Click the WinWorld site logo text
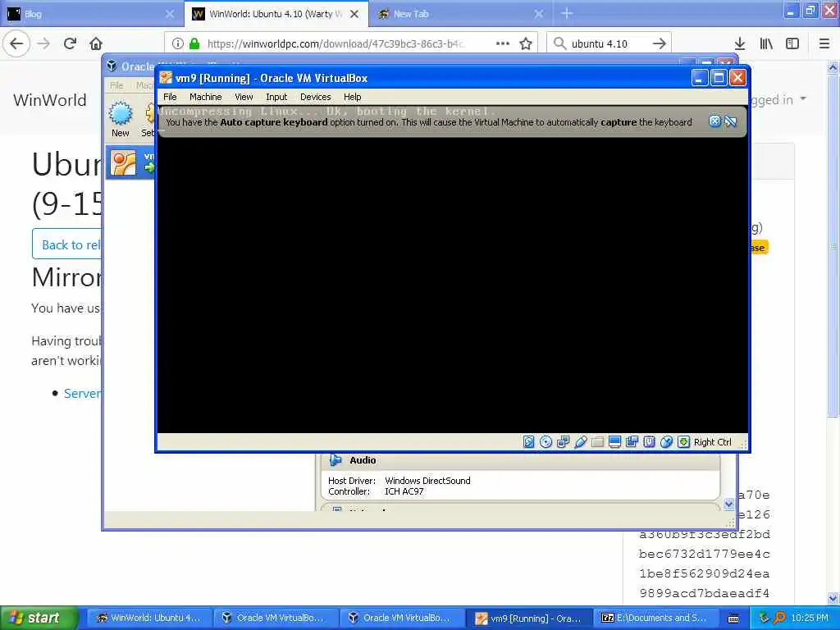Screen dimensions: 840x630 tap(50, 100)
